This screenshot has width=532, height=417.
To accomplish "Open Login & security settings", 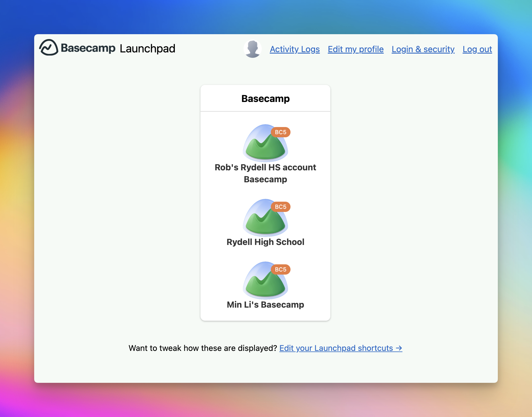I will point(423,49).
